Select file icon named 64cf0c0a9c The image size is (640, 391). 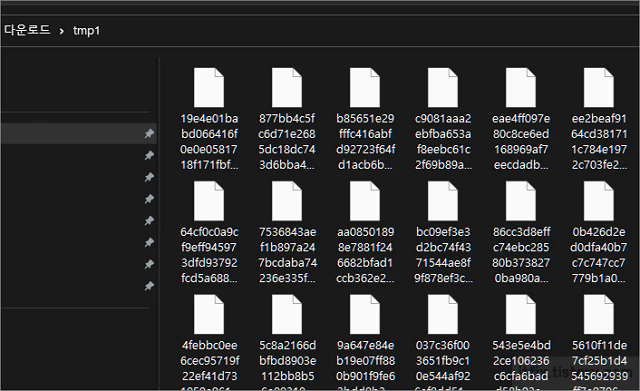209,201
